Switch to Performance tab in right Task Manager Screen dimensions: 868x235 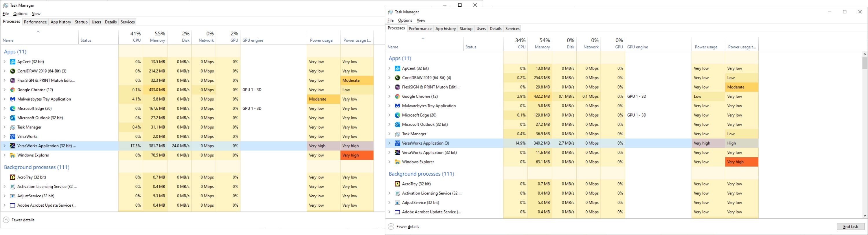[x=420, y=29]
